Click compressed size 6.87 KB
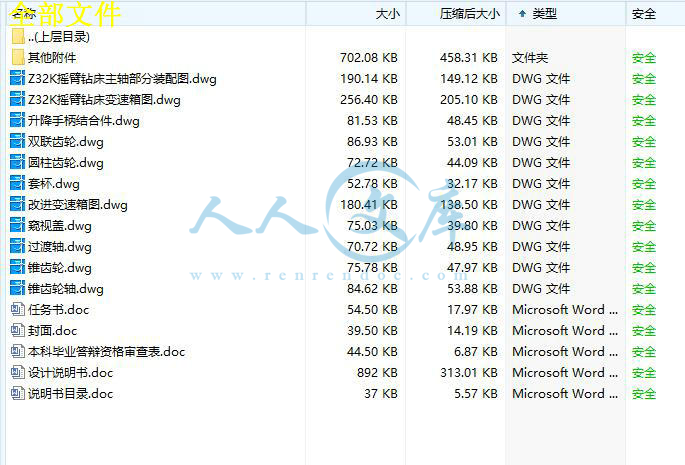This screenshot has height=465, width=685. [476, 351]
